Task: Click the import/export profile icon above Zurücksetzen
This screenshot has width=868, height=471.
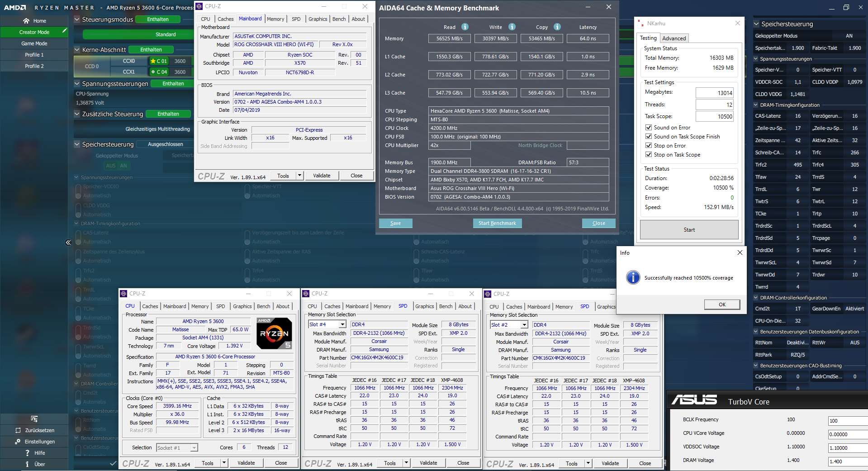Action: pos(34,419)
